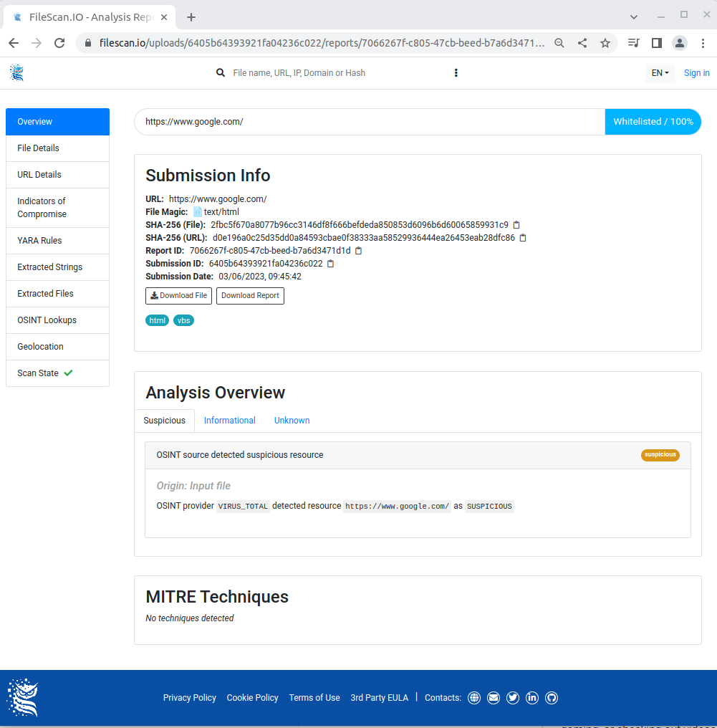
Task: Select the Suspicious tab
Action: click(164, 421)
